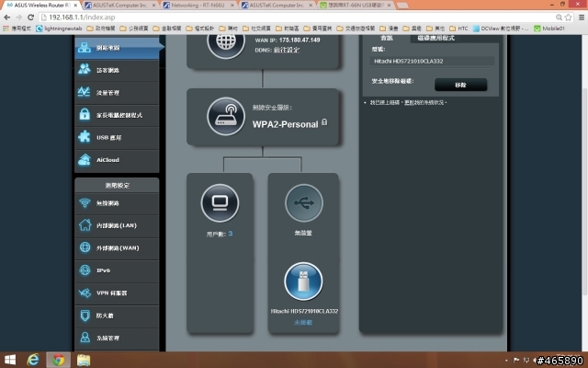Click the Hitachi HDS721010CLA332 label under USB icon
The image size is (588, 368).
[x=304, y=311]
